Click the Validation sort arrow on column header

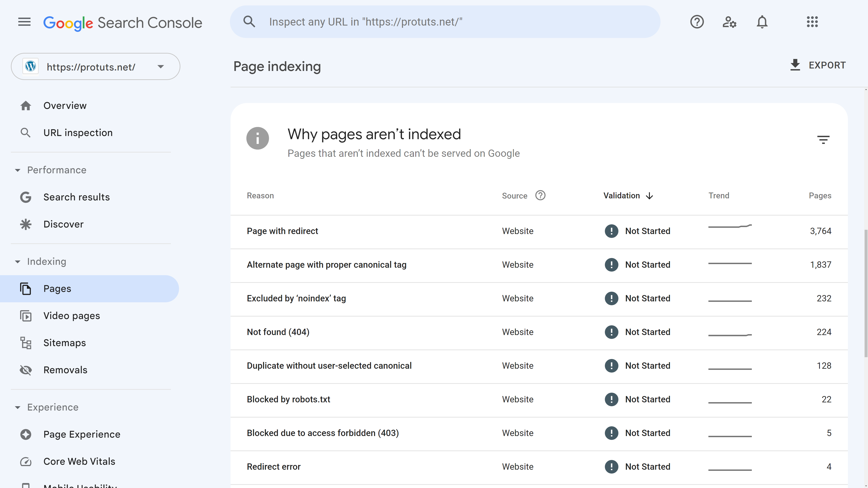click(x=650, y=195)
